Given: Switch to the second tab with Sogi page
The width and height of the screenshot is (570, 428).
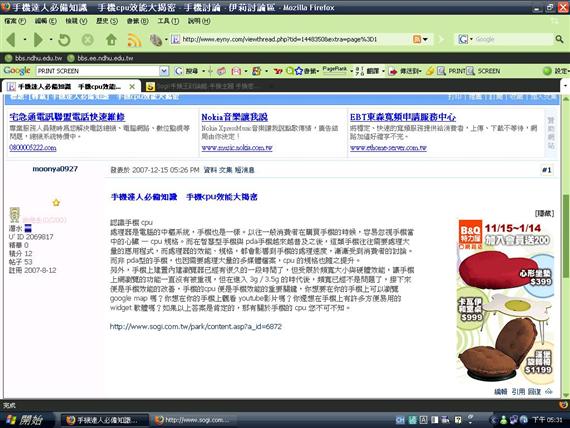Looking at the screenshot, I should [x=204, y=86].
